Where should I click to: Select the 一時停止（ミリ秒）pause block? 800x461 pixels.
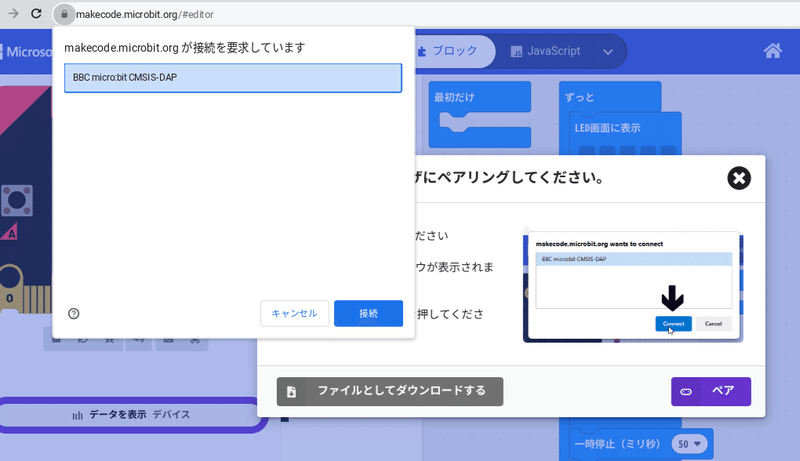click(x=617, y=444)
